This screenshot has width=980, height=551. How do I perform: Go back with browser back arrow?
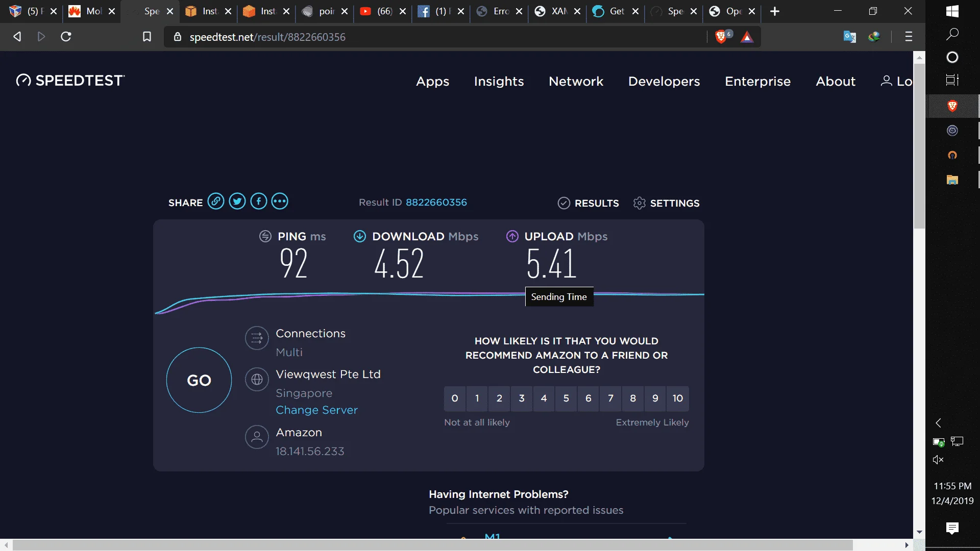[17, 37]
